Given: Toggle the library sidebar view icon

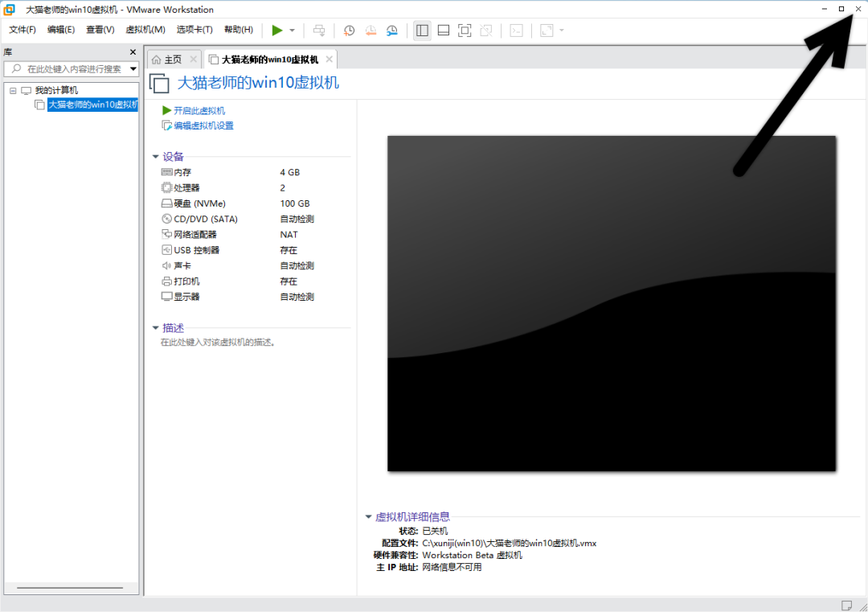Looking at the screenshot, I should tap(422, 31).
